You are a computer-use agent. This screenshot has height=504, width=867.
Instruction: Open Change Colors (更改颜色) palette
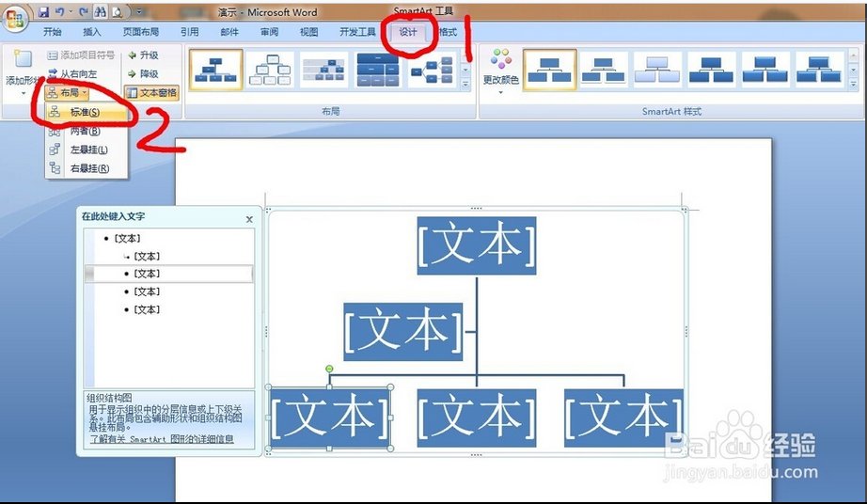coord(500,70)
